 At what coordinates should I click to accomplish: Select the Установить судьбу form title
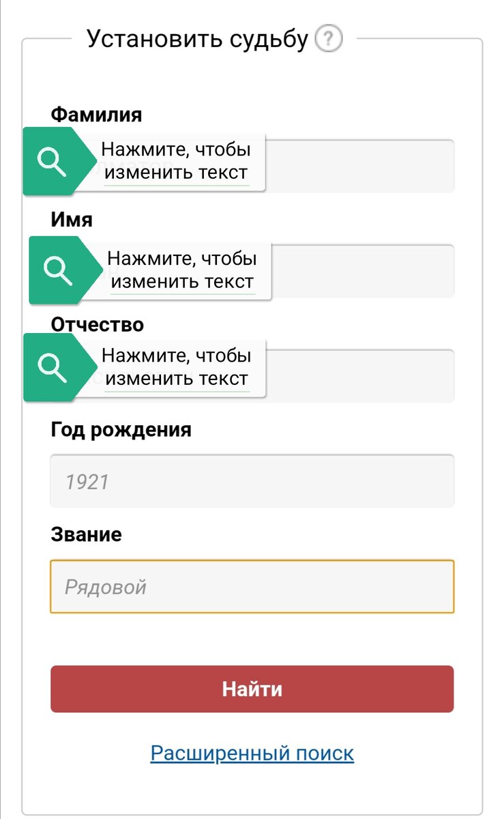(x=197, y=38)
